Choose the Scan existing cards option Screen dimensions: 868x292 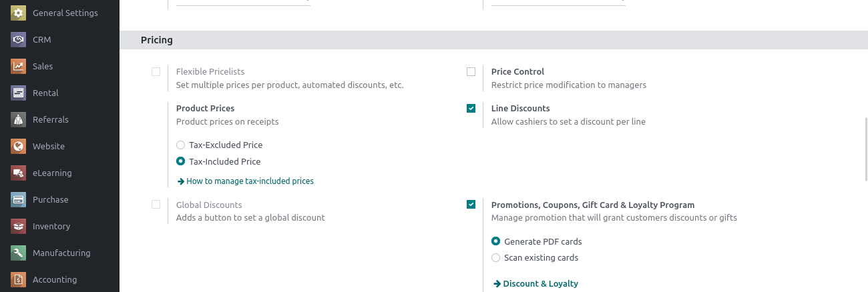tap(495, 257)
